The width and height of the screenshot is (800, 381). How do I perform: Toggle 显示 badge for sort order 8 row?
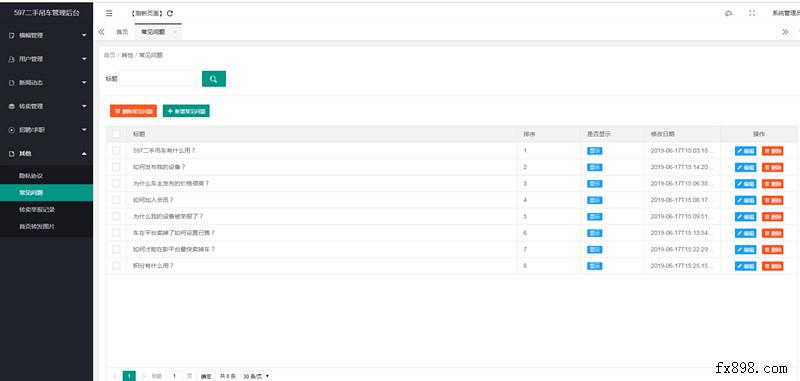pyautogui.click(x=594, y=266)
